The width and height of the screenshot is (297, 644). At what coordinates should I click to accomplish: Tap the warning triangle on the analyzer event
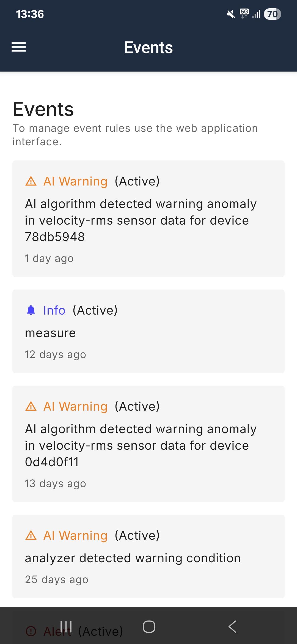click(x=31, y=536)
